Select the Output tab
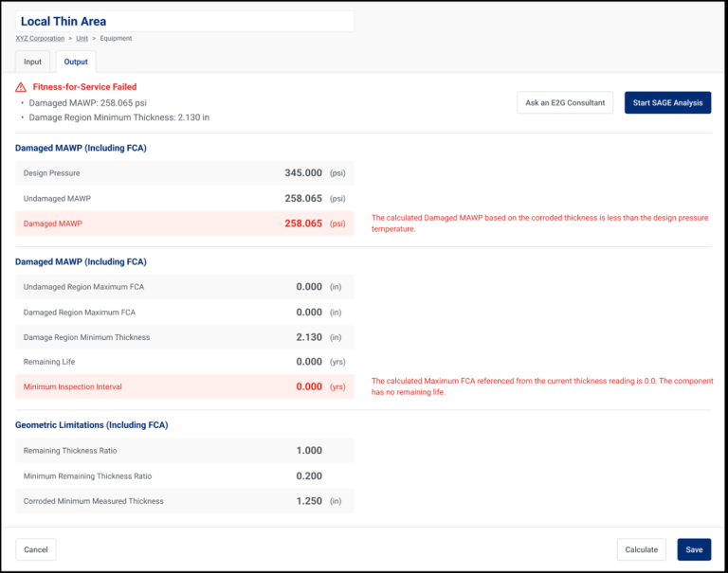Viewport: 728px width, 573px height. (x=76, y=63)
